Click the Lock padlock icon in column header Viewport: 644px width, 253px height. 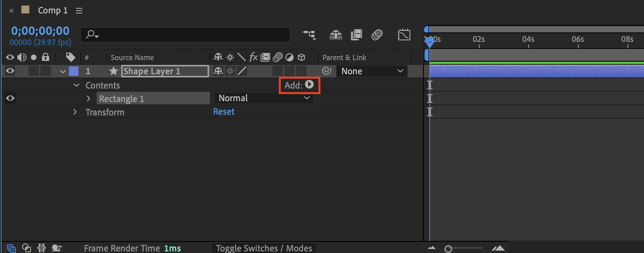point(46,57)
